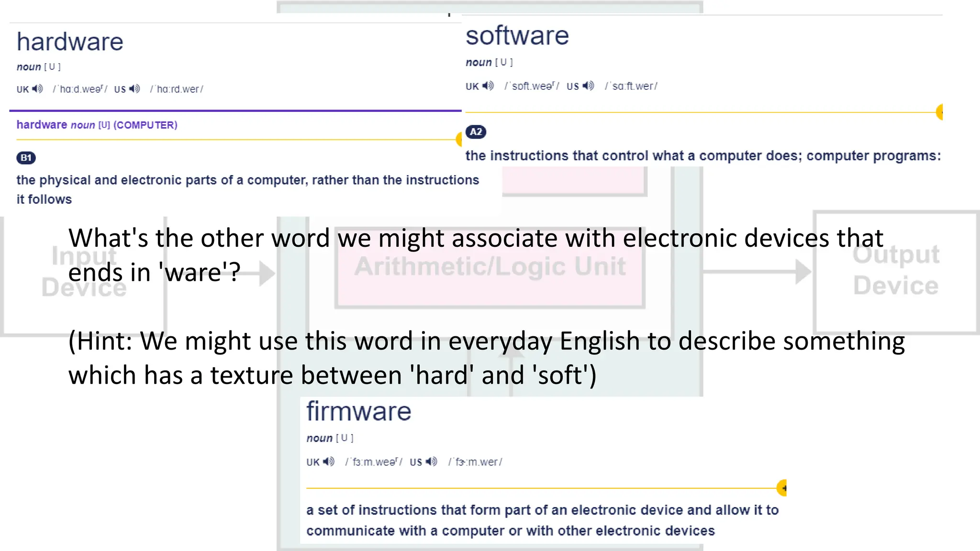Click the US phonetic /ˈfɝːm.wer/ transcription
The image size is (980, 551).
[475, 462]
